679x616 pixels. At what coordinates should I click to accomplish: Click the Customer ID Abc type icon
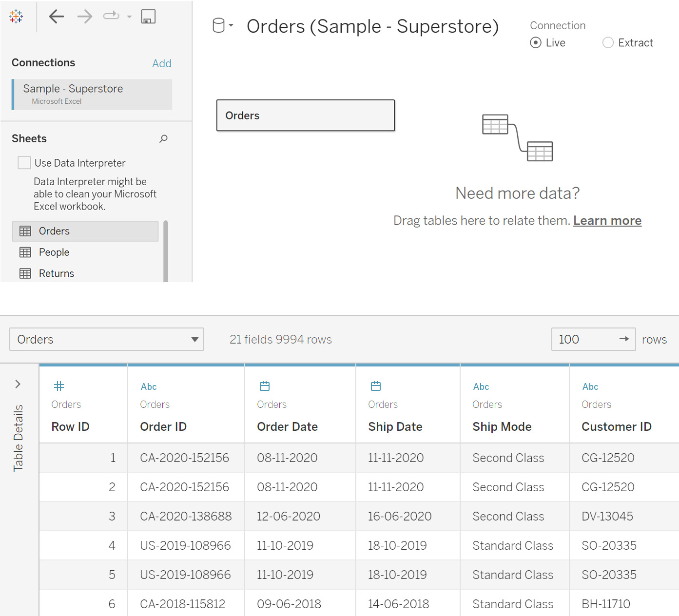coord(590,386)
